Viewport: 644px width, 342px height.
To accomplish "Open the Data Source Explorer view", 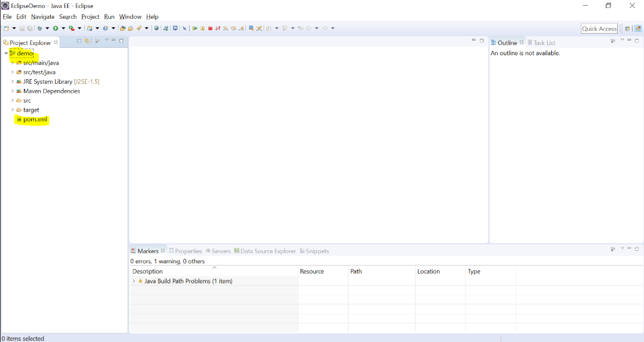I will tap(267, 251).
